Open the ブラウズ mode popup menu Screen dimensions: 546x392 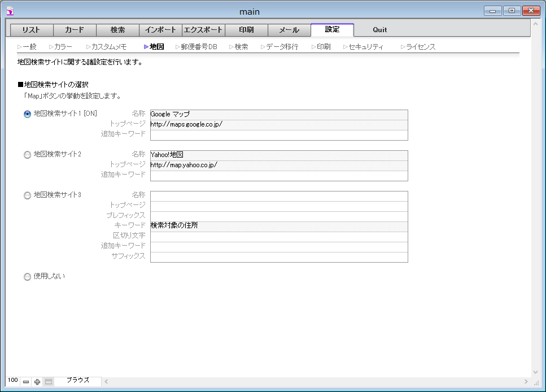coord(78,381)
